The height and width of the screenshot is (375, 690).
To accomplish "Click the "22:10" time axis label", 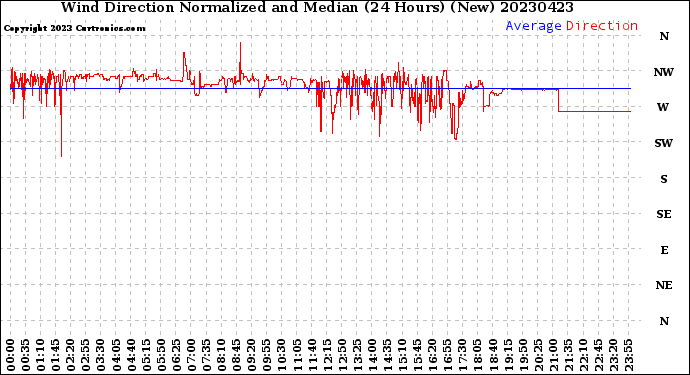I will point(583,355).
